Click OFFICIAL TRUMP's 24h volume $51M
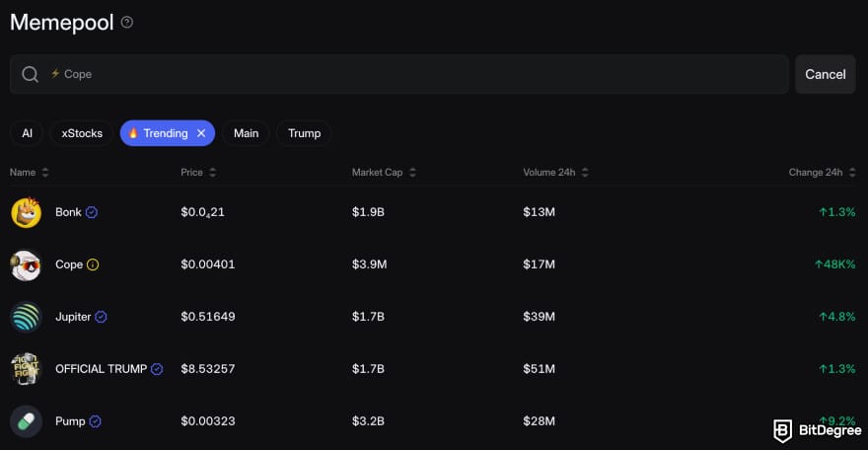Viewport: 868px width, 450px height. coord(539,369)
